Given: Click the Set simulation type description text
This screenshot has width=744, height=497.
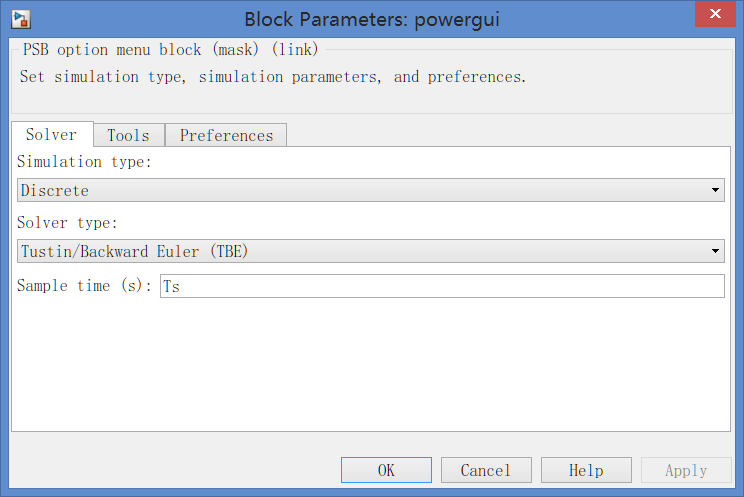Looking at the screenshot, I should (273, 77).
